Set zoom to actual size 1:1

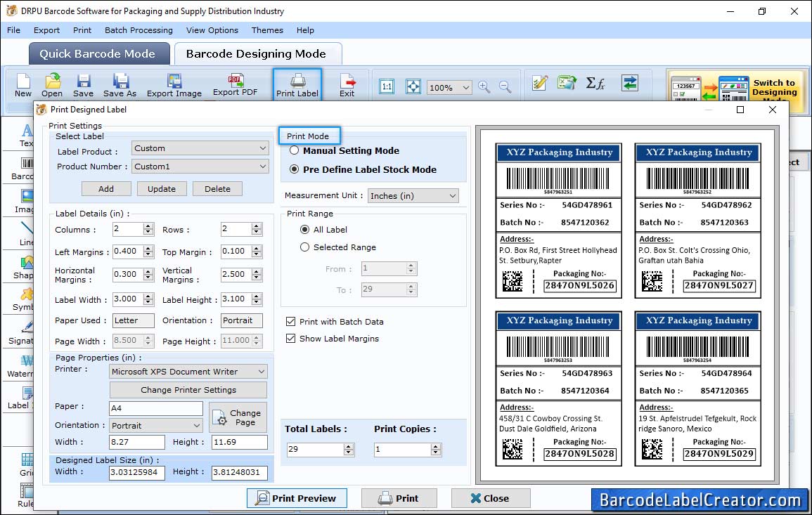(387, 86)
